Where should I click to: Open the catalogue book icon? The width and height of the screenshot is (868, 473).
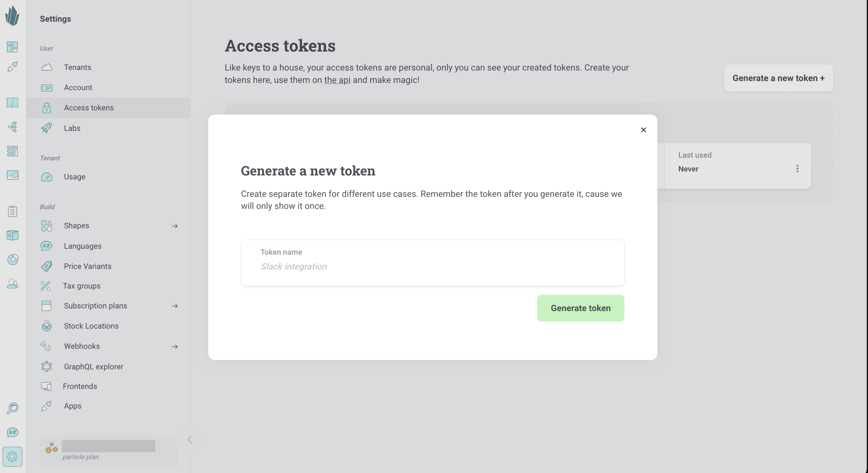(x=12, y=102)
